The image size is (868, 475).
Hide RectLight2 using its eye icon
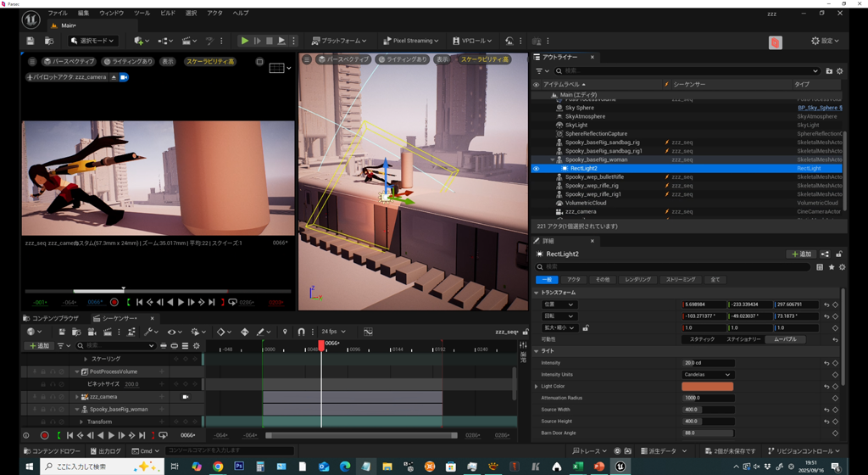pos(536,169)
